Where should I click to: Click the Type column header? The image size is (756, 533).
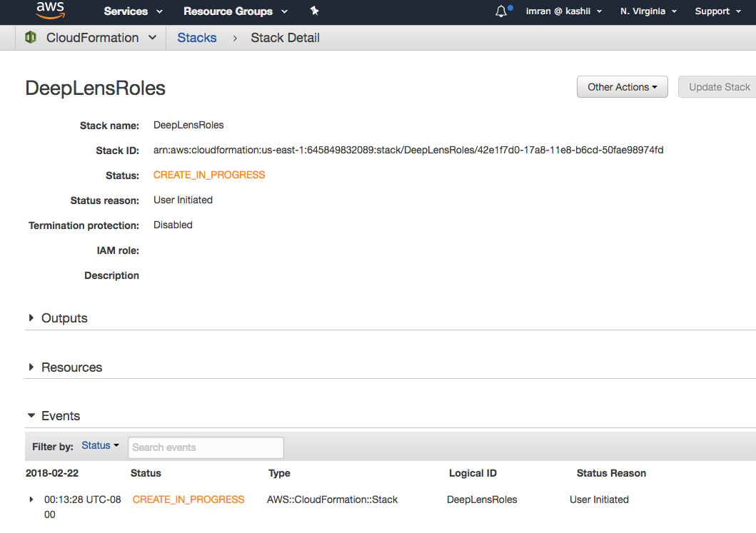coord(279,473)
